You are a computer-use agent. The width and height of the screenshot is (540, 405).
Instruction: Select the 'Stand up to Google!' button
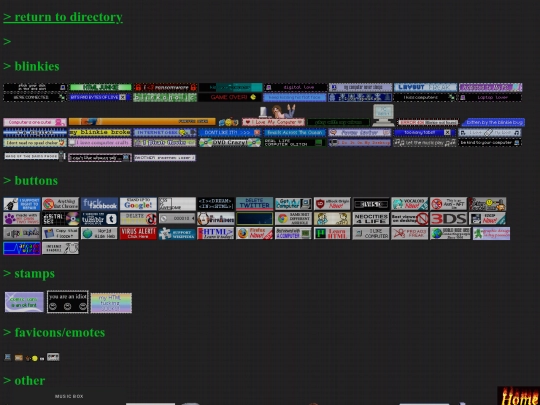tap(138, 204)
